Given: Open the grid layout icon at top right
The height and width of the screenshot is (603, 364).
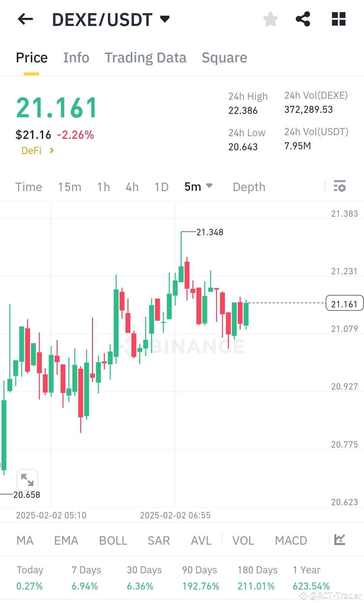Looking at the screenshot, I should pos(338,19).
